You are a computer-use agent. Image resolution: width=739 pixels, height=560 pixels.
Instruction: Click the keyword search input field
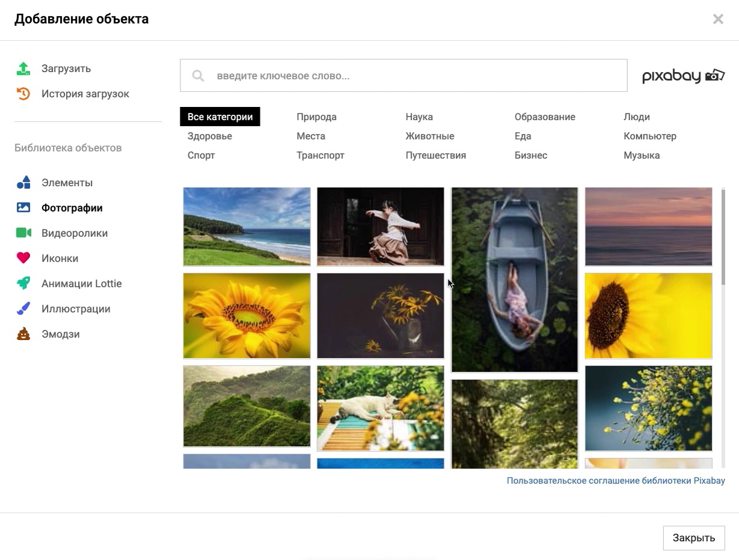[x=415, y=76]
